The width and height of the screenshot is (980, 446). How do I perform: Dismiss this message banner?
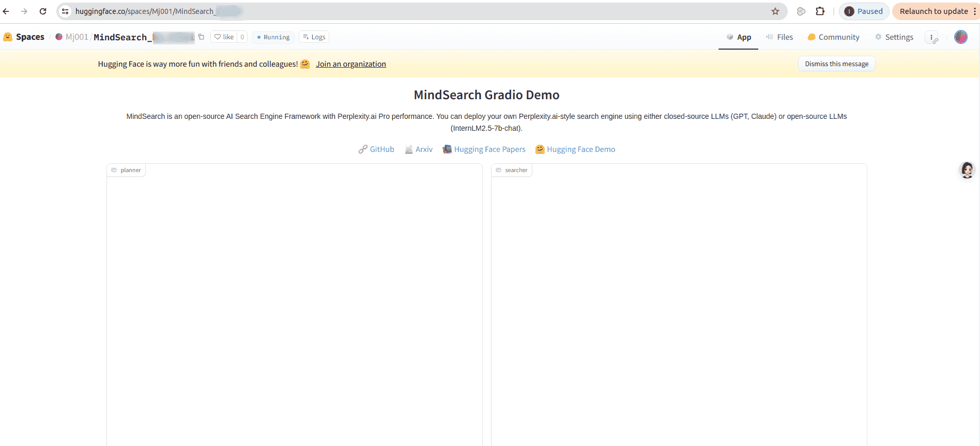point(836,64)
